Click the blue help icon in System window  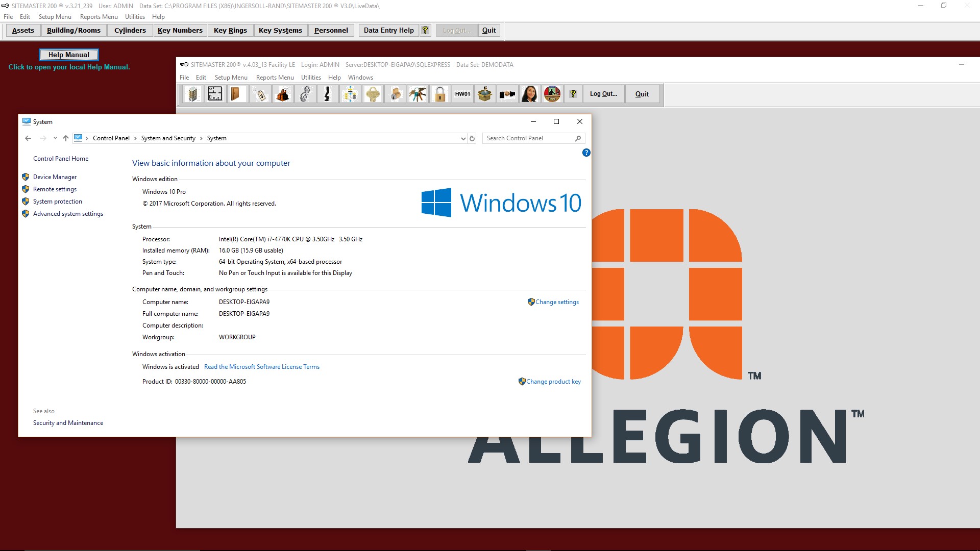(586, 153)
